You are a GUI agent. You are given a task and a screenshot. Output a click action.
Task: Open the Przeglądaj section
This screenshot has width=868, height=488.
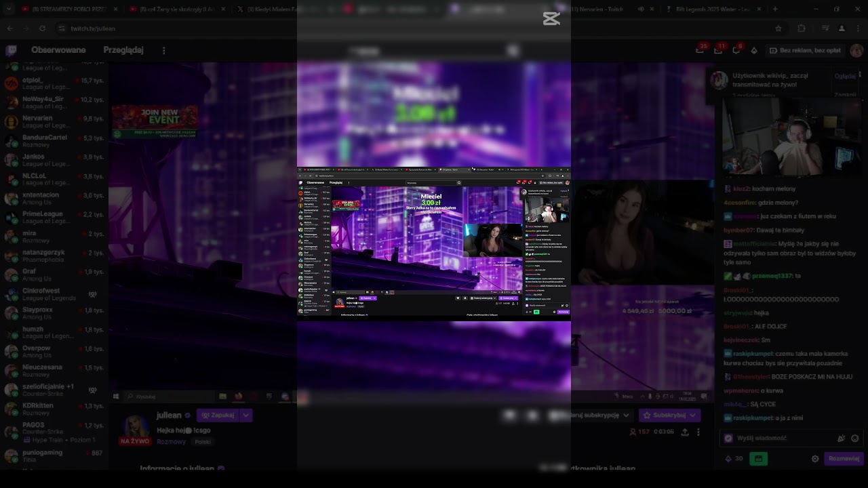(x=123, y=50)
